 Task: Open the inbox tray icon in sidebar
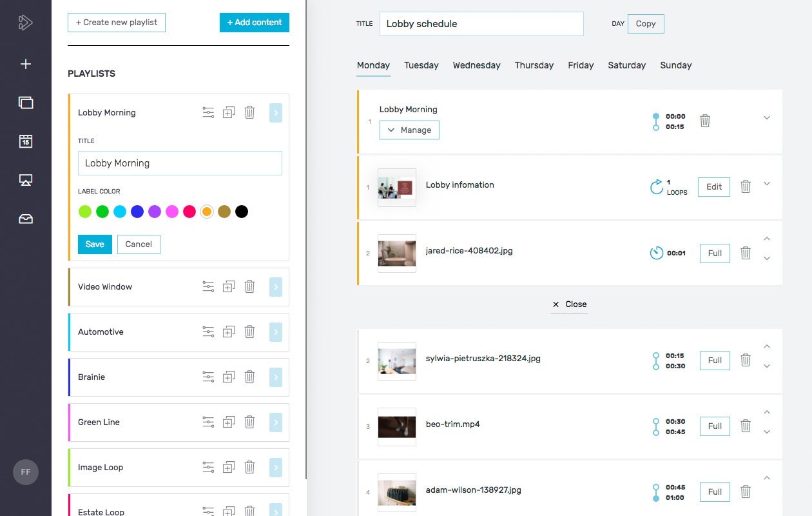(26, 219)
